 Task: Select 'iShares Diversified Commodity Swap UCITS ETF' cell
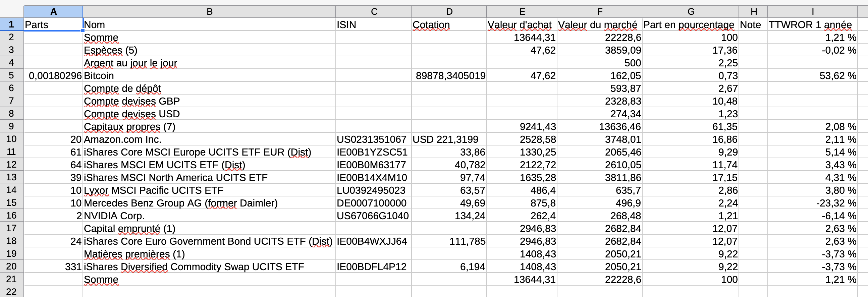[x=209, y=266]
